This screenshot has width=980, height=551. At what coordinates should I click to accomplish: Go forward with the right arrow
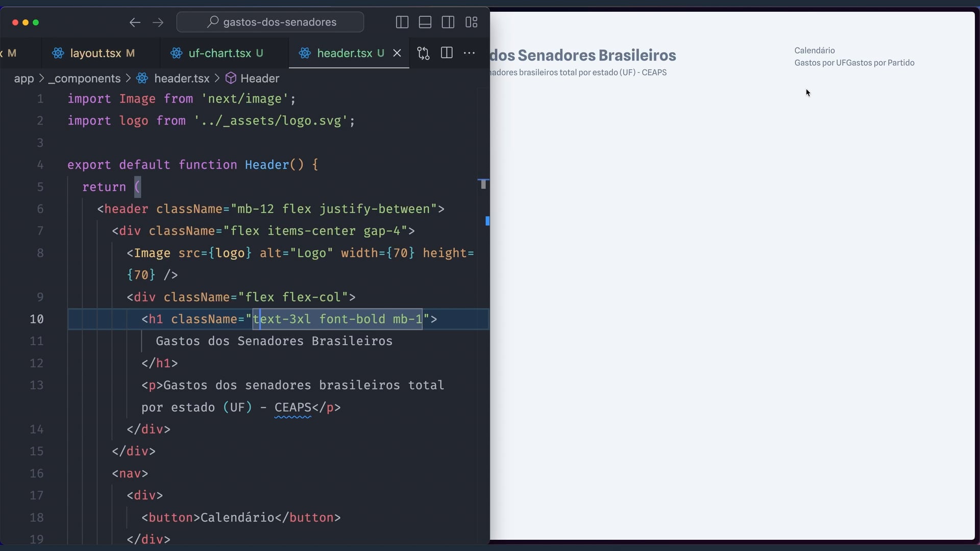[x=158, y=22]
